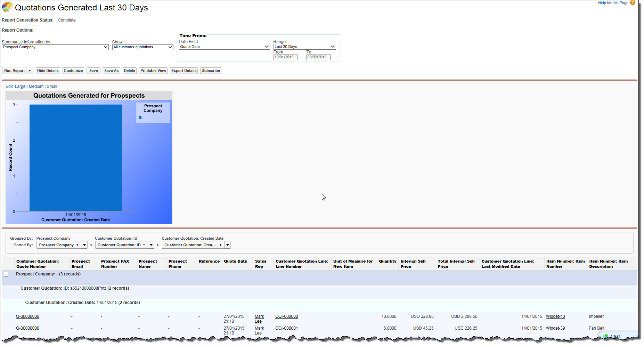Image resolution: width=644 pixels, height=347 pixels.
Task: Tick the Prospect Company group checkbox
Action: point(6,274)
